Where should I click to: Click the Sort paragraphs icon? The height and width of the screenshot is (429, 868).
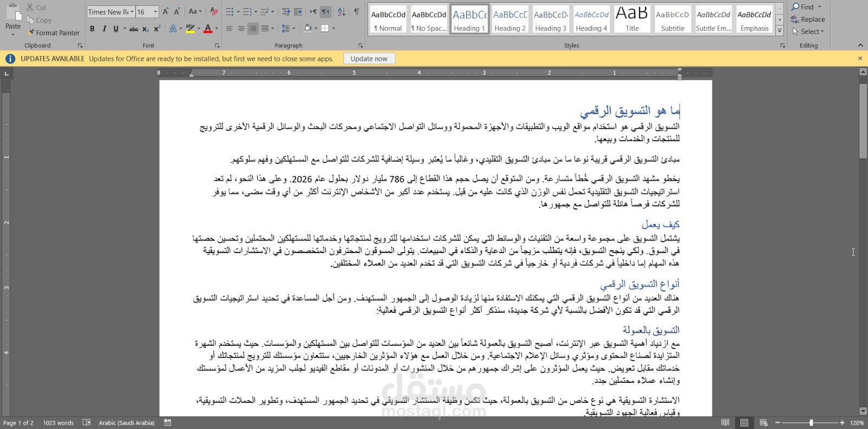(x=341, y=11)
